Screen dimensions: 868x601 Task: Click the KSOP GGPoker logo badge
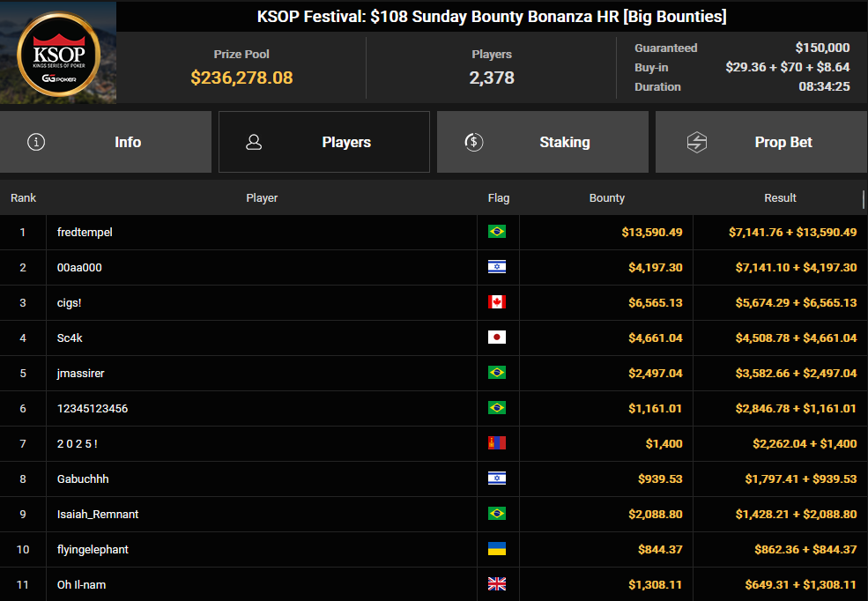point(59,55)
